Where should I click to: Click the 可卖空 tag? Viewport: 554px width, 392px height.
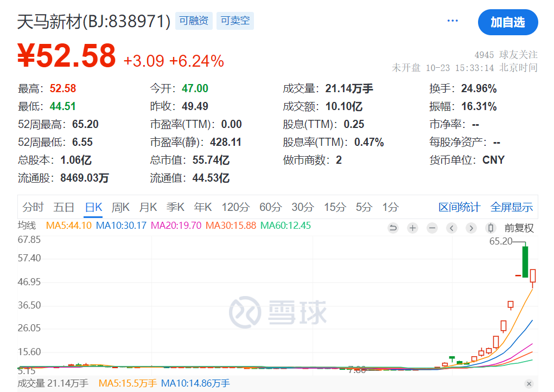pyautogui.click(x=235, y=21)
